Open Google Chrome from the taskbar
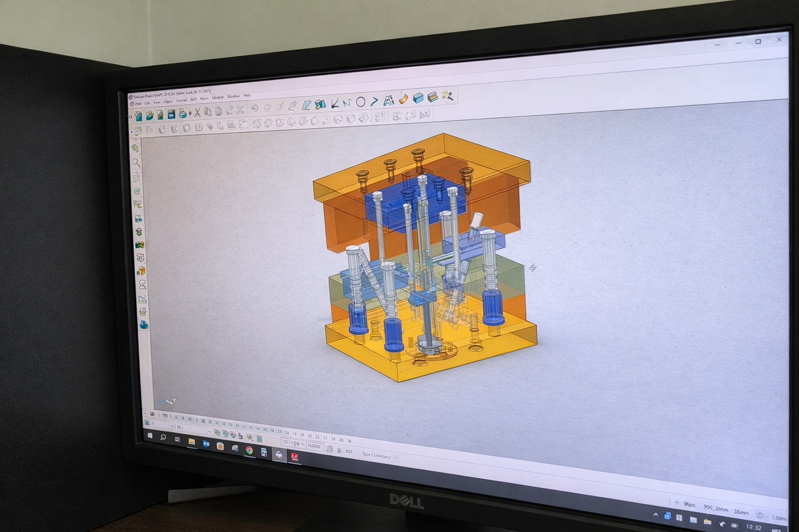This screenshot has width=799, height=532. click(249, 450)
